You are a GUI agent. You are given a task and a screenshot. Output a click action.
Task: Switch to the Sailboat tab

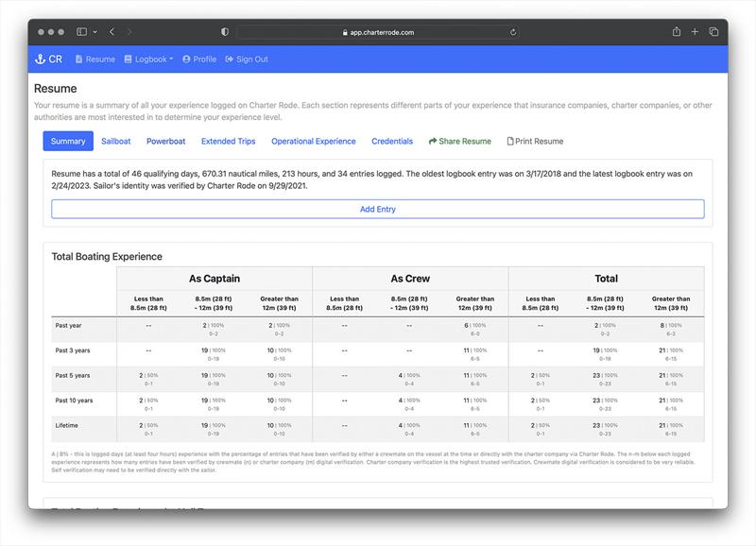coord(116,141)
